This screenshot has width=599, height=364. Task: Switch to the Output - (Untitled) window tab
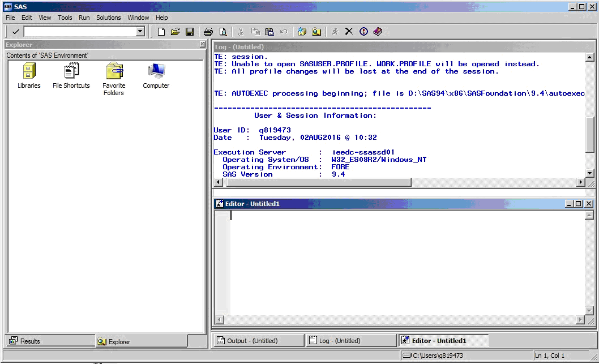pyautogui.click(x=259, y=340)
